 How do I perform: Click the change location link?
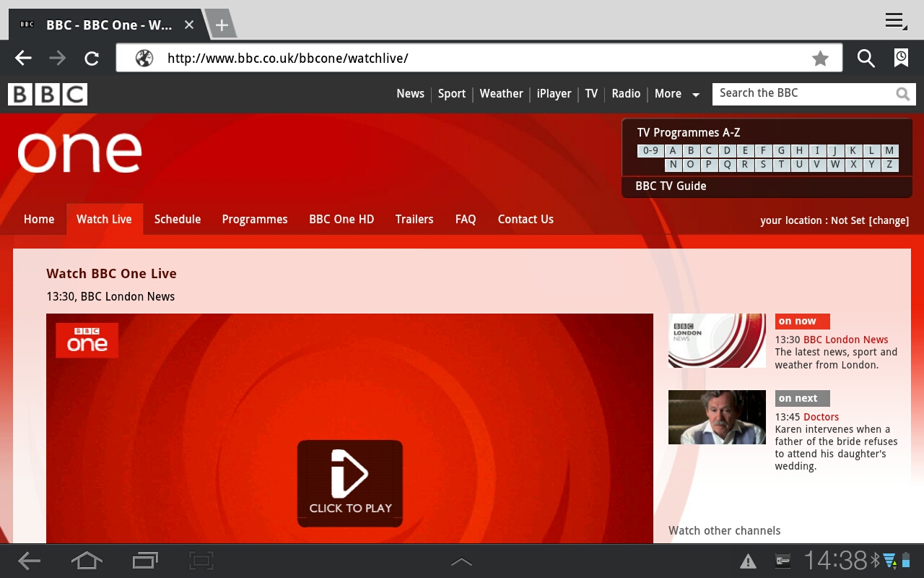click(x=889, y=221)
